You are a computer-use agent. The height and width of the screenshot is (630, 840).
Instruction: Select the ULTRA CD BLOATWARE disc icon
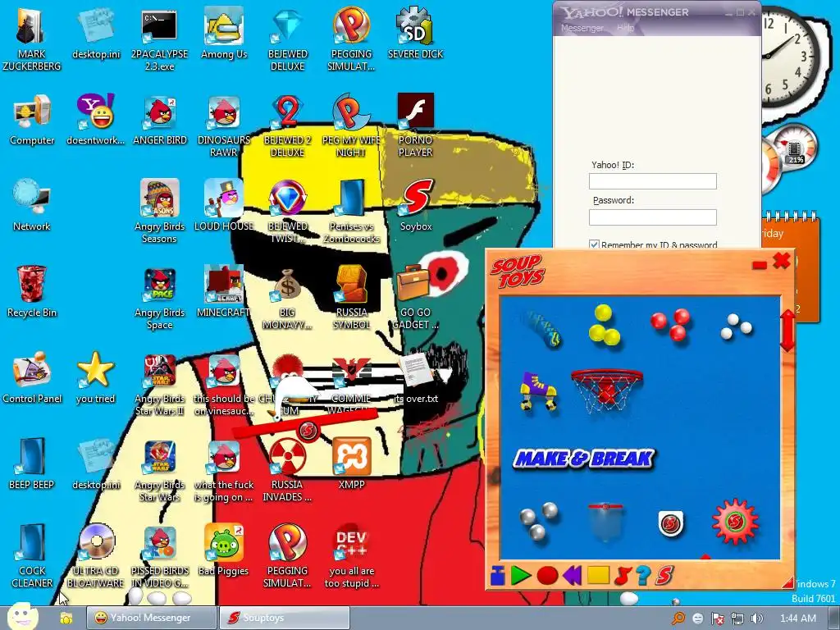click(x=95, y=556)
